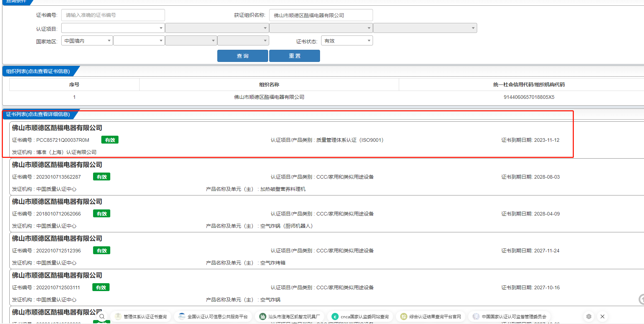Screen dimensions: 644x324
Task: Click the 有效 badge beside 2022010712503111
Action: (x=101, y=287)
